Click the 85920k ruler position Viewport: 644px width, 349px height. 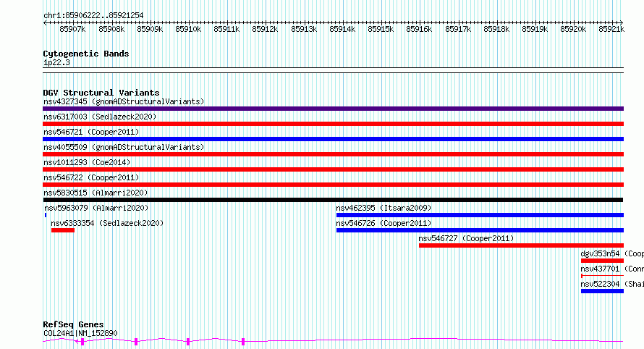573,29
